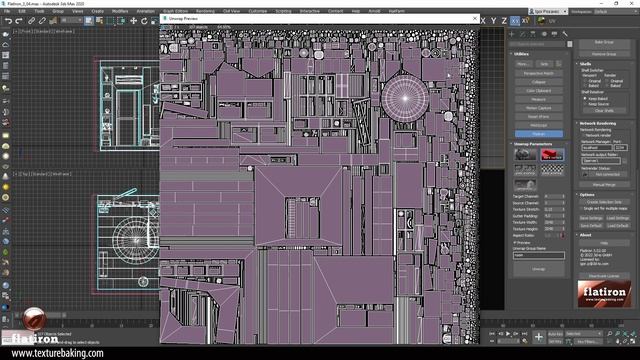Click the Unwrap Group Name text field
640x360 pixels.
click(x=539, y=256)
